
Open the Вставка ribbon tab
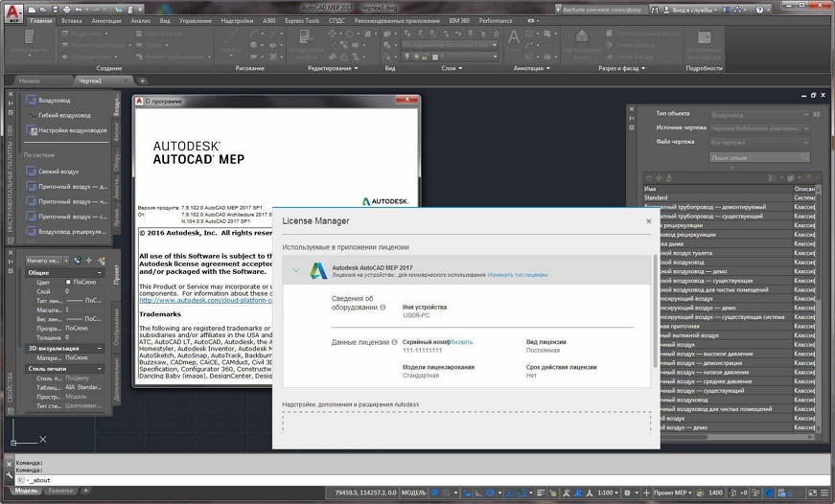click(71, 21)
